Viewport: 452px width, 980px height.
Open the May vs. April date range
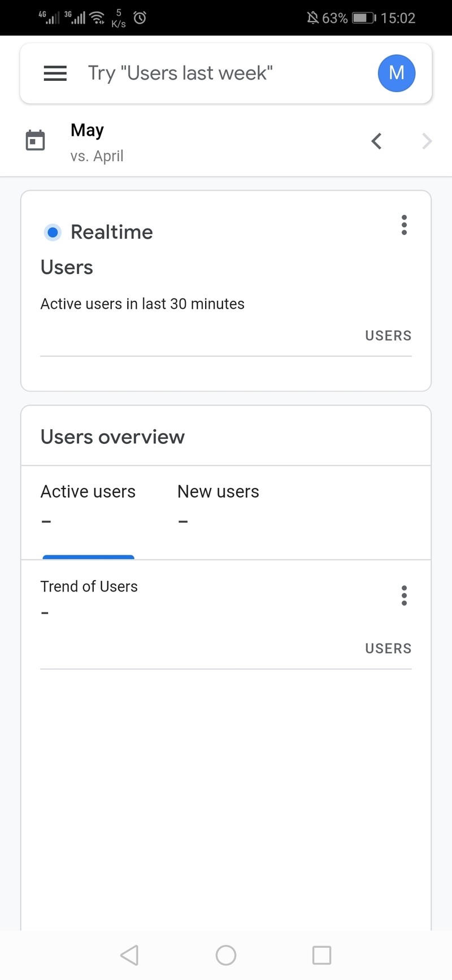(x=97, y=142)
